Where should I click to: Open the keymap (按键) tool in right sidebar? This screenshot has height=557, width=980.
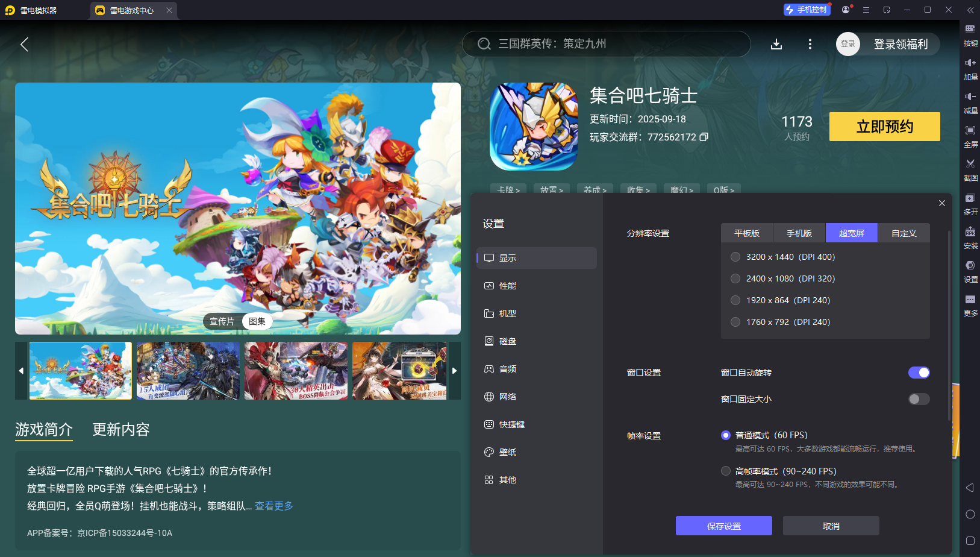pyautogui.click(x=971, y=35)
